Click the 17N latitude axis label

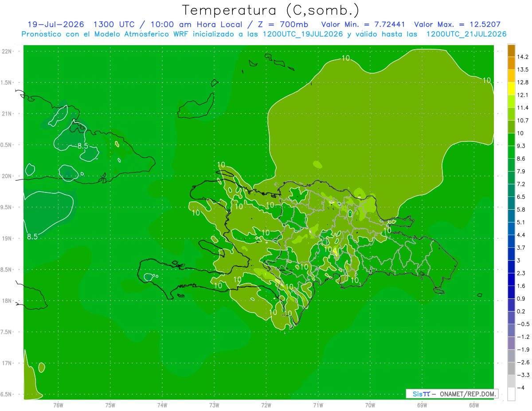click(x=7, y=364)
